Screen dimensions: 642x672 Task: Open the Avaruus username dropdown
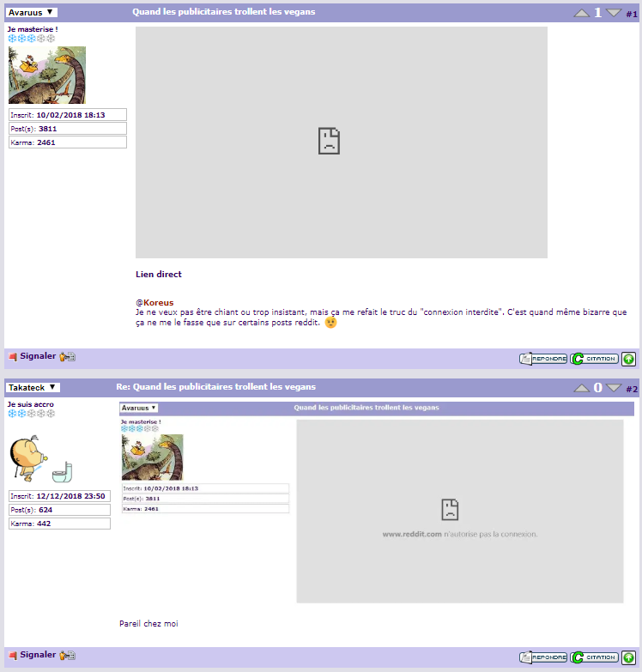click(x=32, y=13)
